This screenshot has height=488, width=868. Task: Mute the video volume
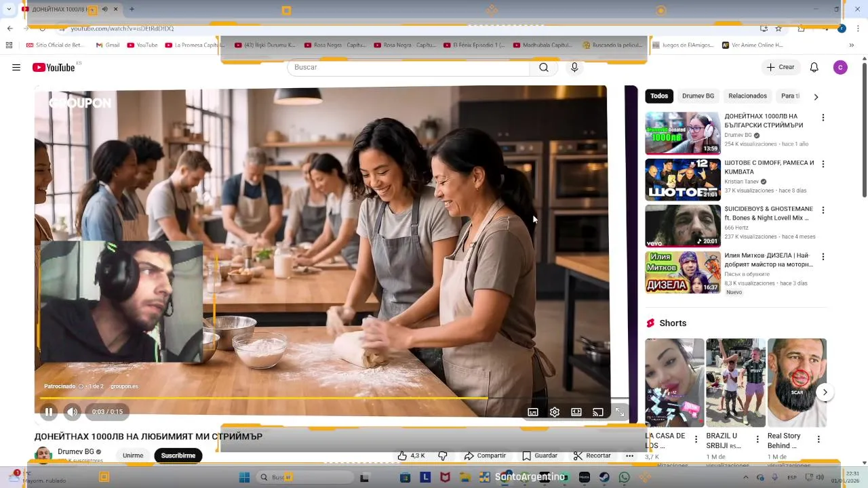(x=72, y=411)
